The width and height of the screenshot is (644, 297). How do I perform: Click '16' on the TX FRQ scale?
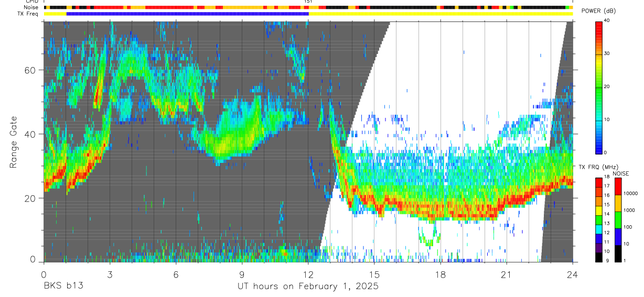607,195
